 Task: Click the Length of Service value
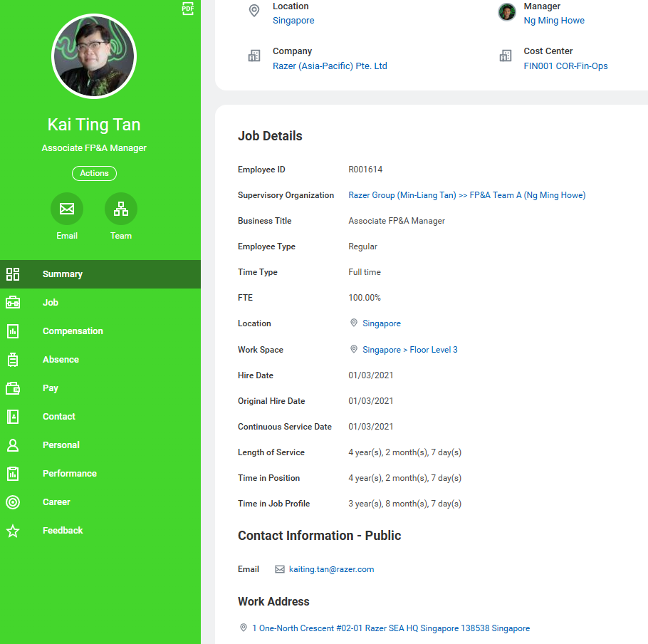click(404, 452)
